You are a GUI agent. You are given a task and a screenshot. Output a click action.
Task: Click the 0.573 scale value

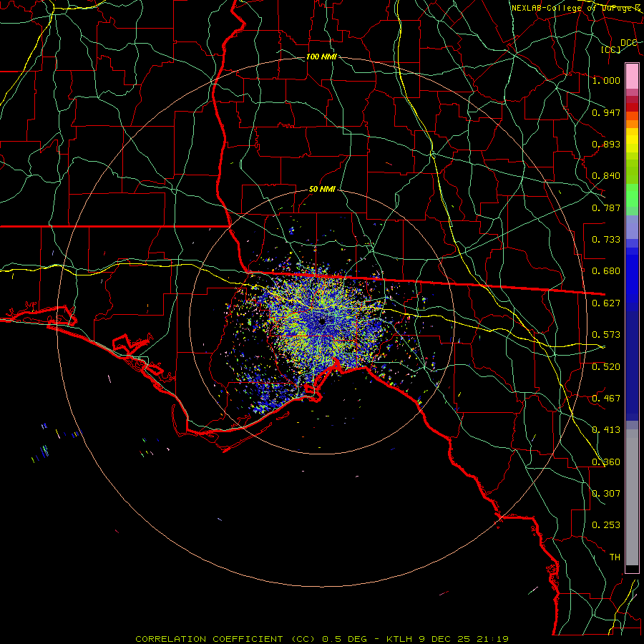click(606, 335)
